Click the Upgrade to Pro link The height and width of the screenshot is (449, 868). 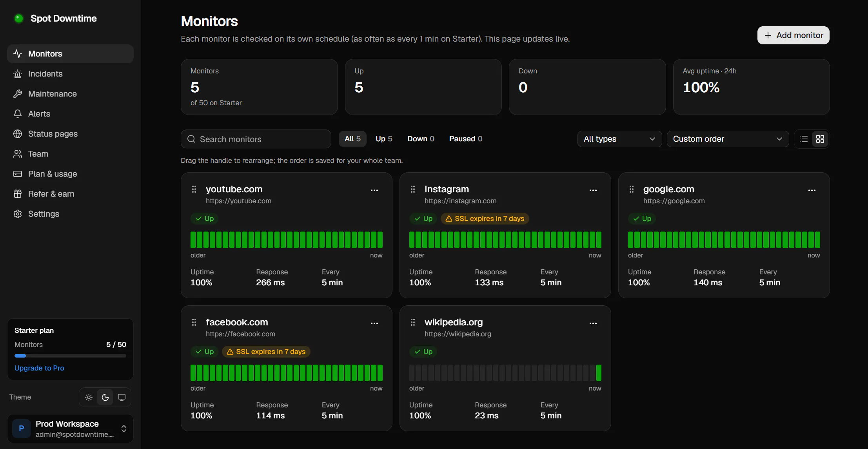(x=39, y=368)
